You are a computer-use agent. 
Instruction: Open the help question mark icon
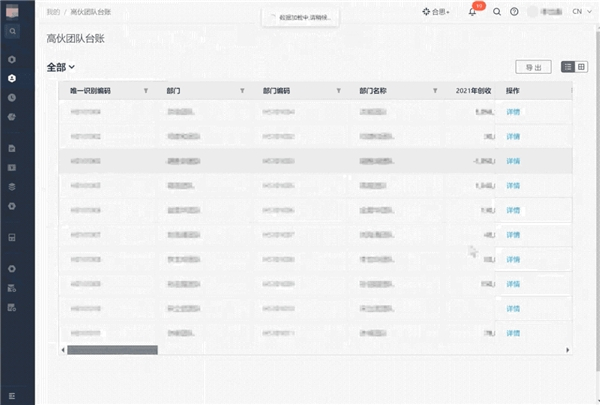[x=514, y=12]
